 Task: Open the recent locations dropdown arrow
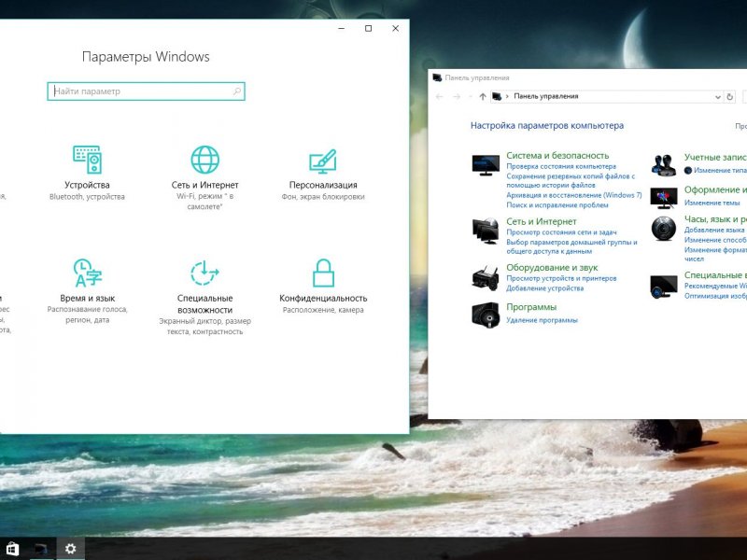[x=471, y=97]
